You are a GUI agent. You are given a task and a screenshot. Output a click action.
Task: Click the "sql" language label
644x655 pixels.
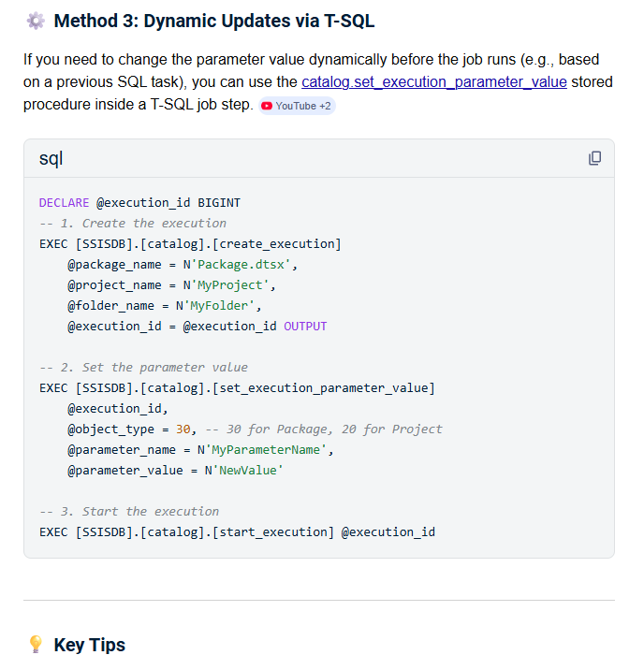(x=51, y=158)
